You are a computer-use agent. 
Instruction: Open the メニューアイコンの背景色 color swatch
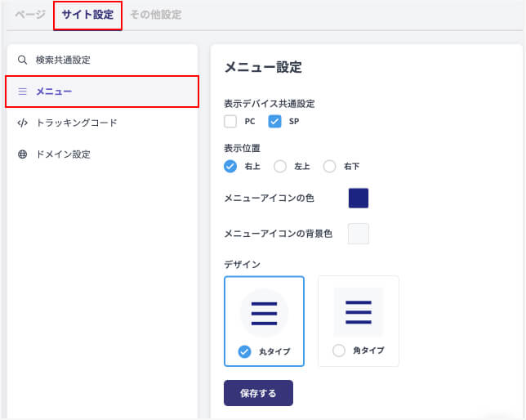click(x=359, y=234)
